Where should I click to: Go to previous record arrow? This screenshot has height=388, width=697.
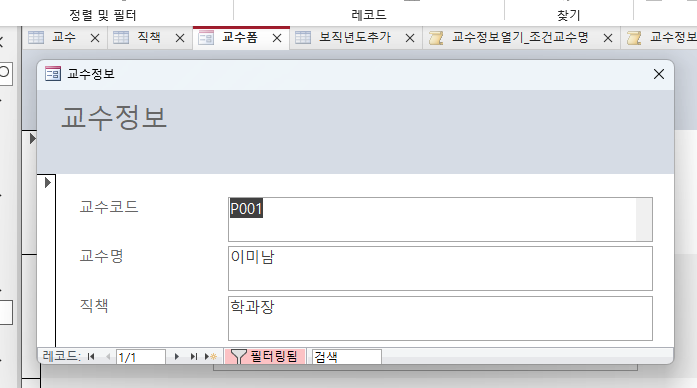(x=108, y=356)
